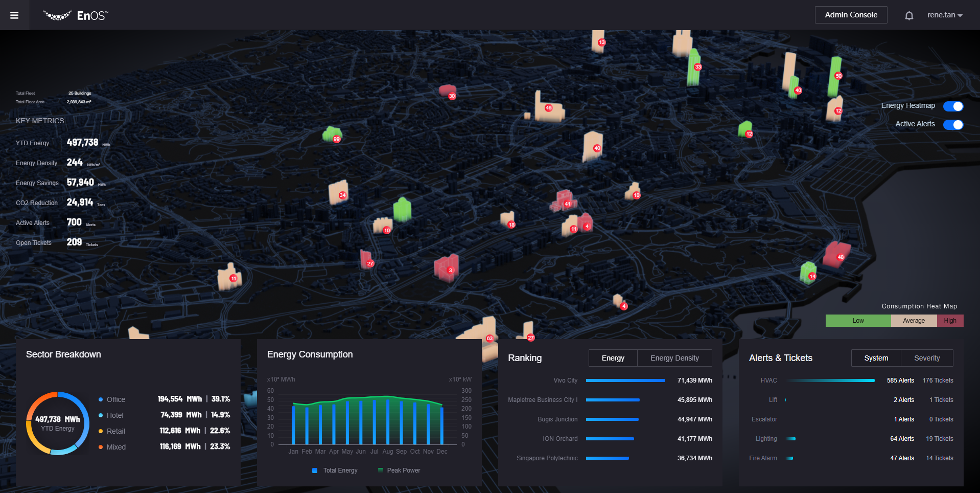Open HVAC 176 Tickets
Screen dimensions: 980x493
(x=938, y=380)
